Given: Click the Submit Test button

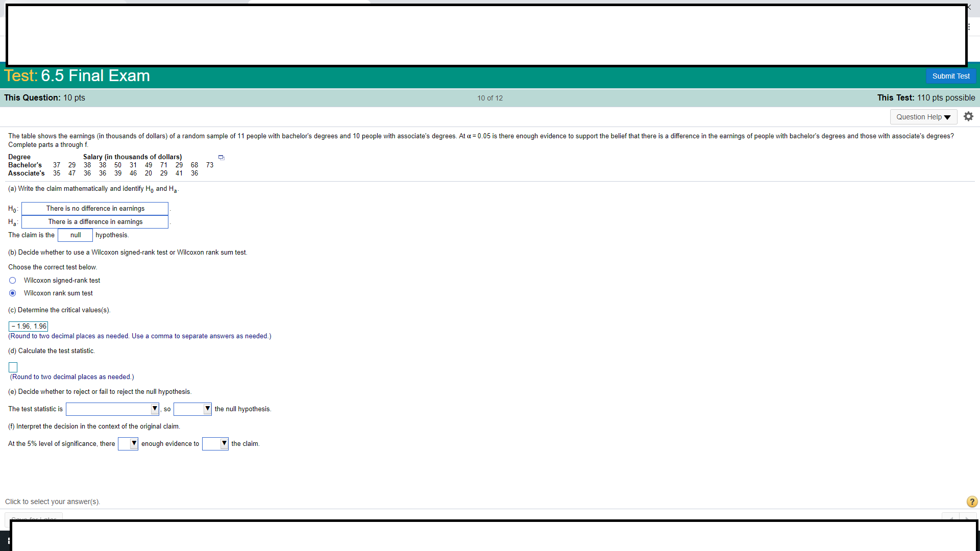Looking at the screenshot, I should coord(950,76).
